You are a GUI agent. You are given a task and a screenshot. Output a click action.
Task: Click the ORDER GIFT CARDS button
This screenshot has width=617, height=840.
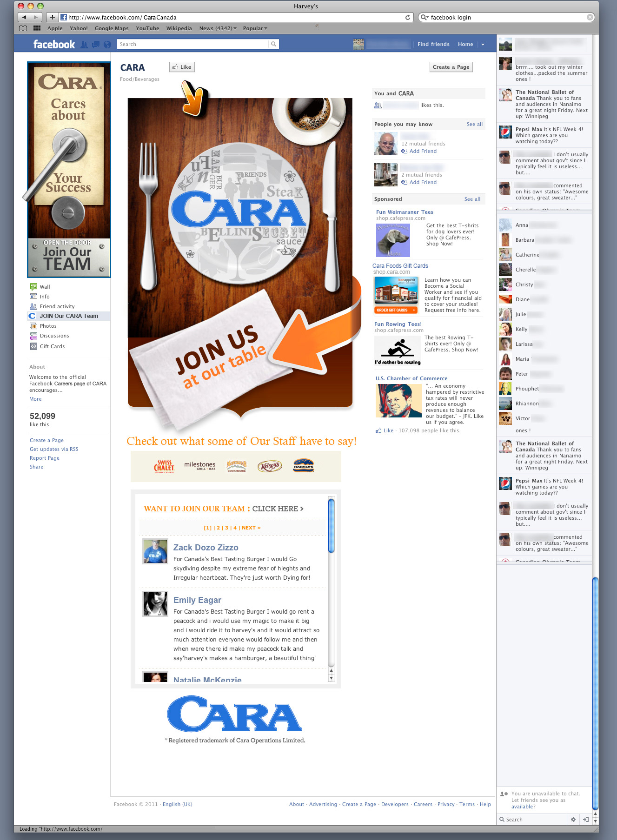(396, 310)
